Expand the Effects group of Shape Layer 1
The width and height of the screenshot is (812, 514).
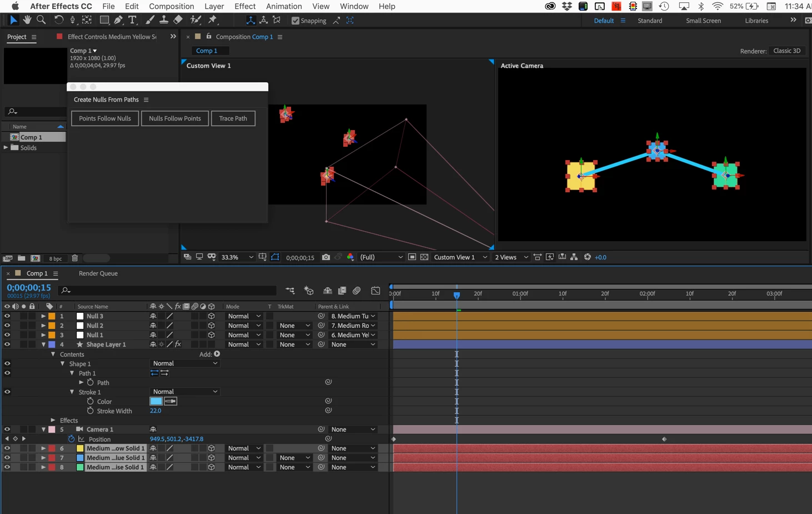click(53, 420)
